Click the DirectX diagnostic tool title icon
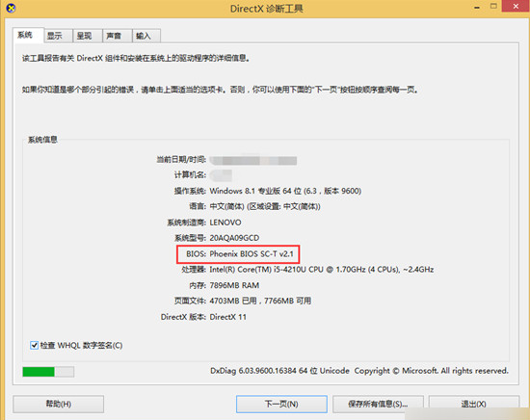This screenshot has height=420, width=530. click(x=11, y=8)
